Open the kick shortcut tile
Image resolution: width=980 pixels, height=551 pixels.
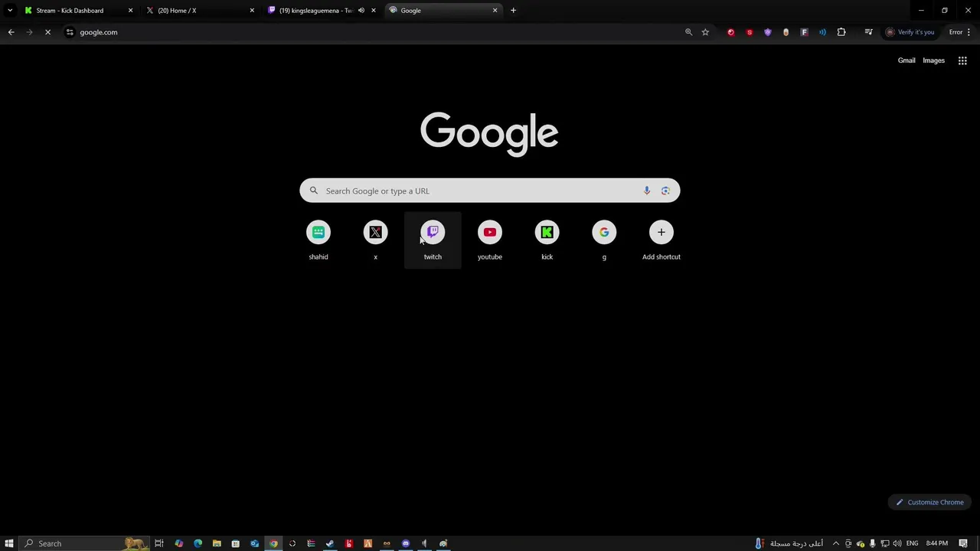point(547,240)
